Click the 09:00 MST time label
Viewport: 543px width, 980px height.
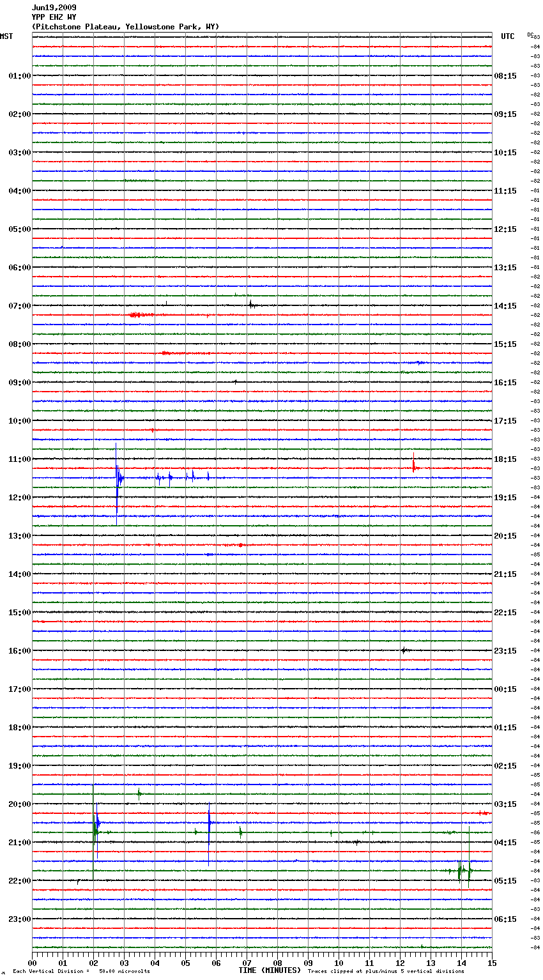pyautogui.click(x=20, y=383)
